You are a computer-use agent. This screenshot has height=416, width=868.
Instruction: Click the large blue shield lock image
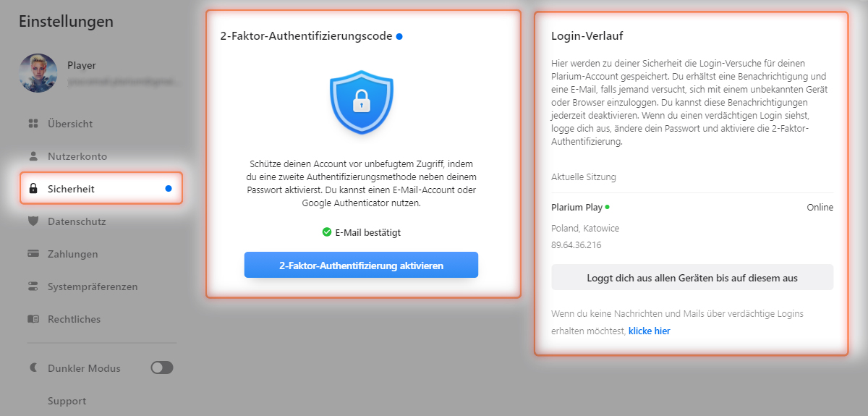[x=362, y=103]
